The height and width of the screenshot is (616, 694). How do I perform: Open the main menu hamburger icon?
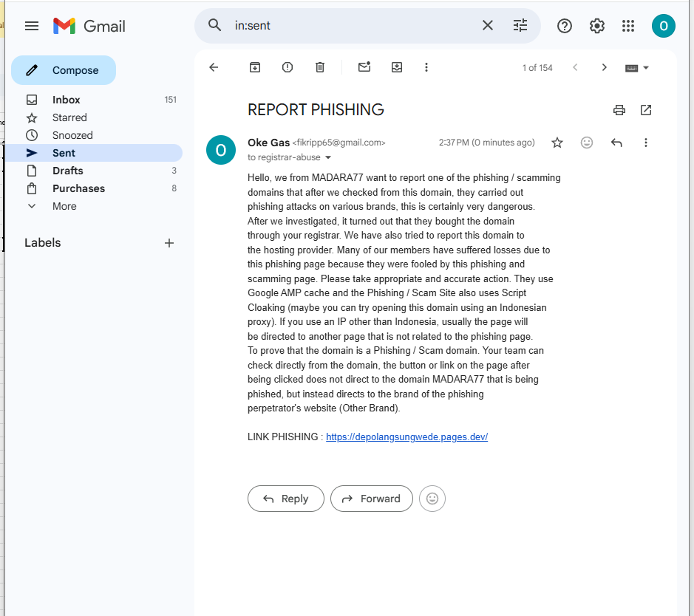click(x=32, y=26)
